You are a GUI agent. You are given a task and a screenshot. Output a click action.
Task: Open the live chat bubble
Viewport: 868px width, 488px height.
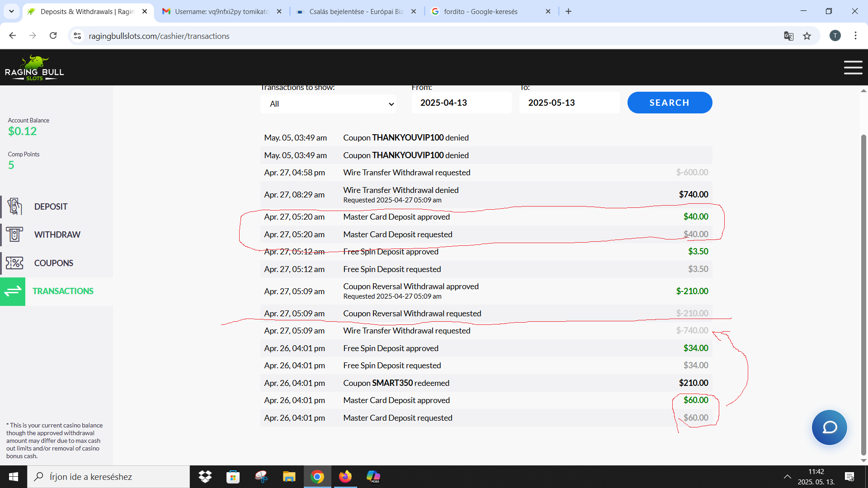[x=829, y=427]
